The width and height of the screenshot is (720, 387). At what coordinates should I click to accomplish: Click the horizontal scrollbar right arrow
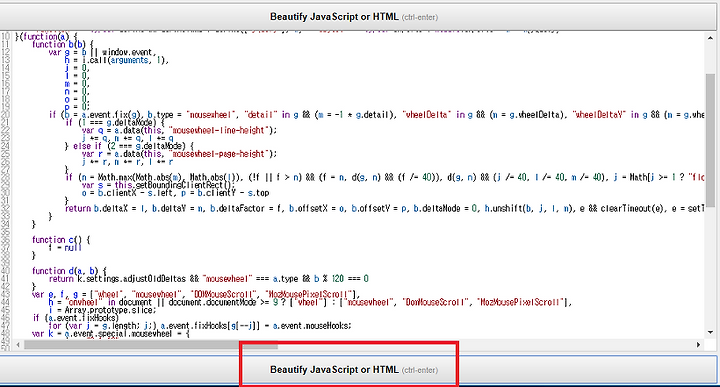(698, 344)
